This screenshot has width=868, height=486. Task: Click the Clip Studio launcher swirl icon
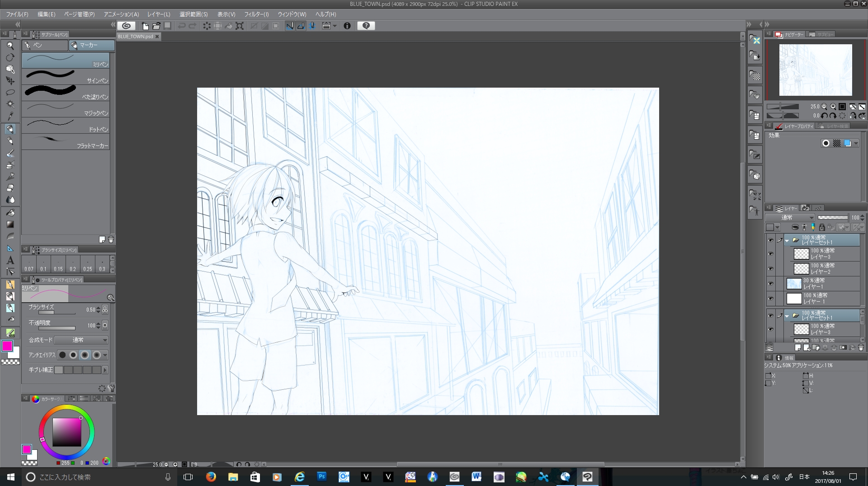(127, 26)
